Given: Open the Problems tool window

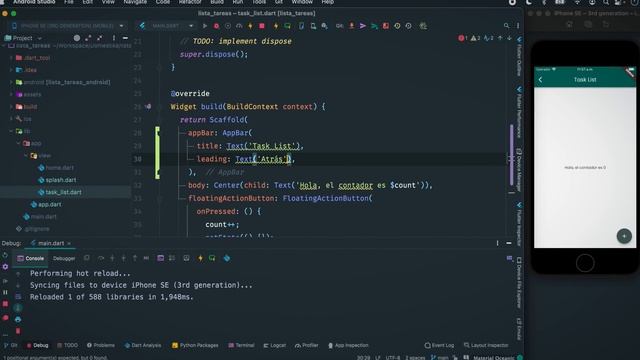Looking at the screenshot, I should pos(100,345).
